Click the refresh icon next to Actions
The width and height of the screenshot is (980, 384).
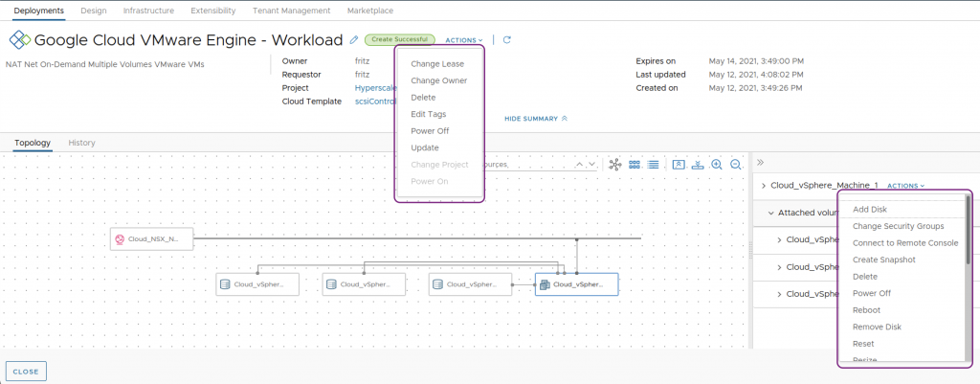506,40
